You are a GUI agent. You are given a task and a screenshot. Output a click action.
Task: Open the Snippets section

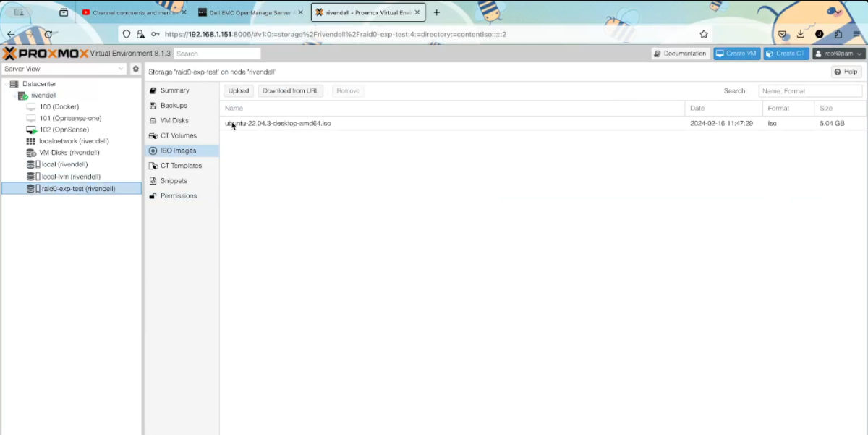pos(173,180)
